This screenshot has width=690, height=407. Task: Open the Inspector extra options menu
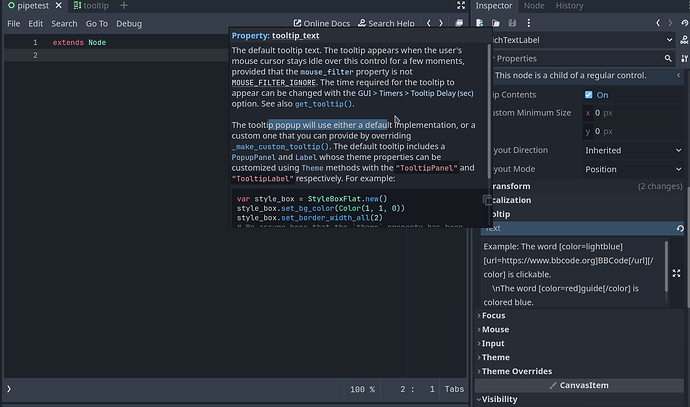pyautogui.click(x=529, y=23)
